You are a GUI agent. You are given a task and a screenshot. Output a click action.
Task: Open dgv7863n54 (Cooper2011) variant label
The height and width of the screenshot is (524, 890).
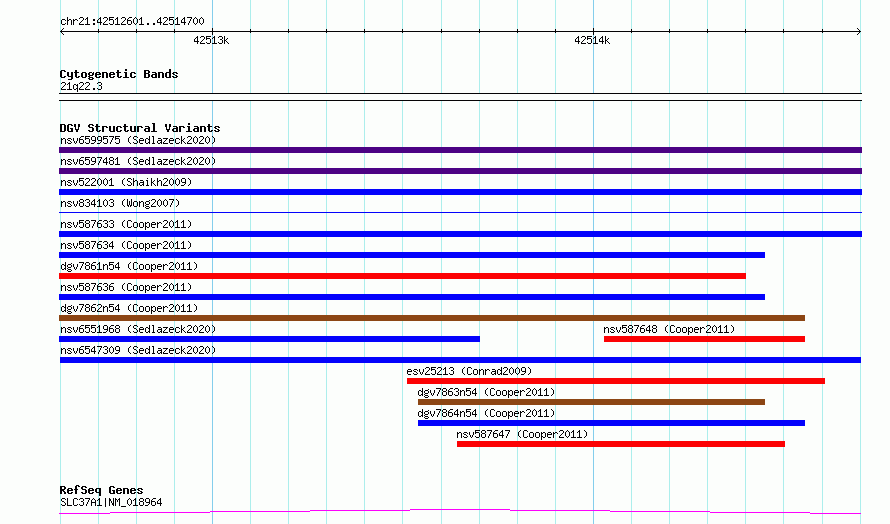pyautogui.click(x=486, y=392)
